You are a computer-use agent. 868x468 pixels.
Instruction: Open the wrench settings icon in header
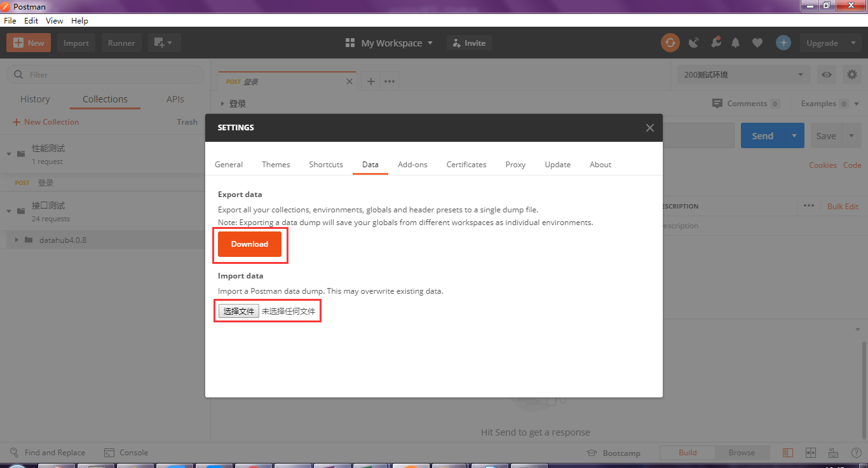(715, 43)
